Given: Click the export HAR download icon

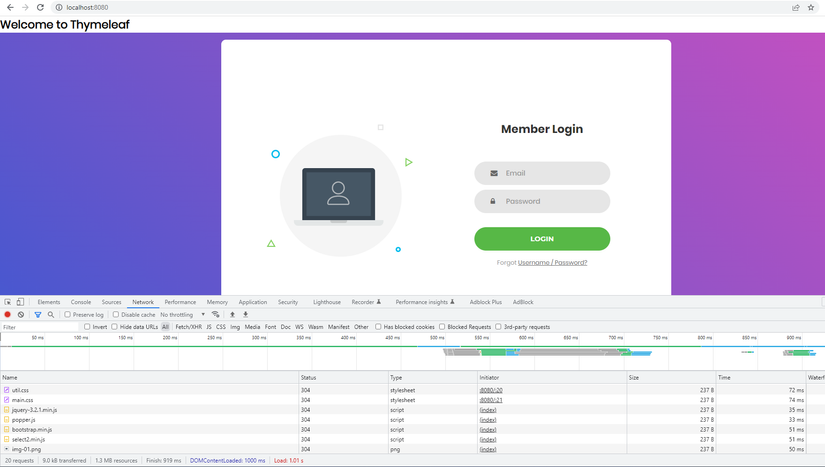Looking at the screenshot, I should pos(245,314).
